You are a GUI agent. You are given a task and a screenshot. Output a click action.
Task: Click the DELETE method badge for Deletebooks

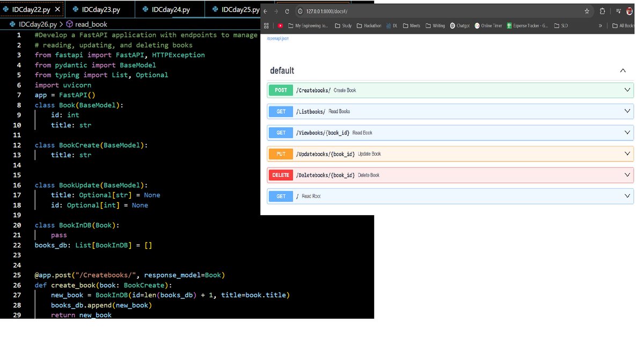click(281, 175)
